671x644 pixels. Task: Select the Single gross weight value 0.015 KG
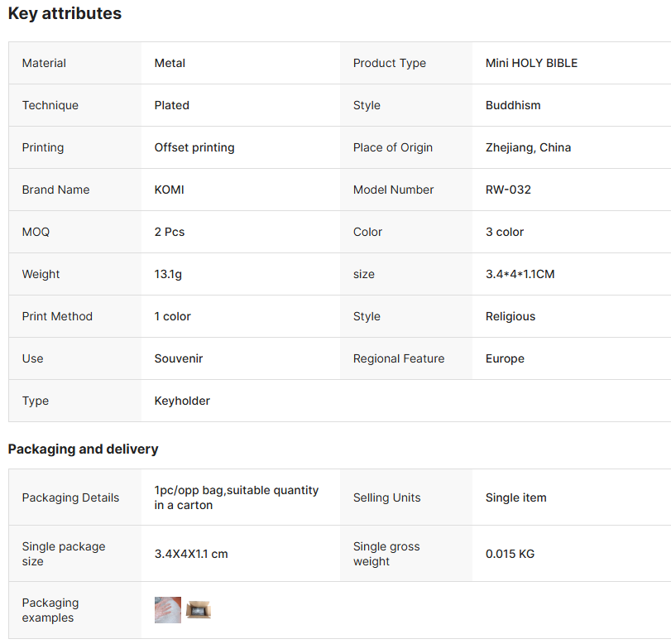pyautogui.click(x=510, y=553)
